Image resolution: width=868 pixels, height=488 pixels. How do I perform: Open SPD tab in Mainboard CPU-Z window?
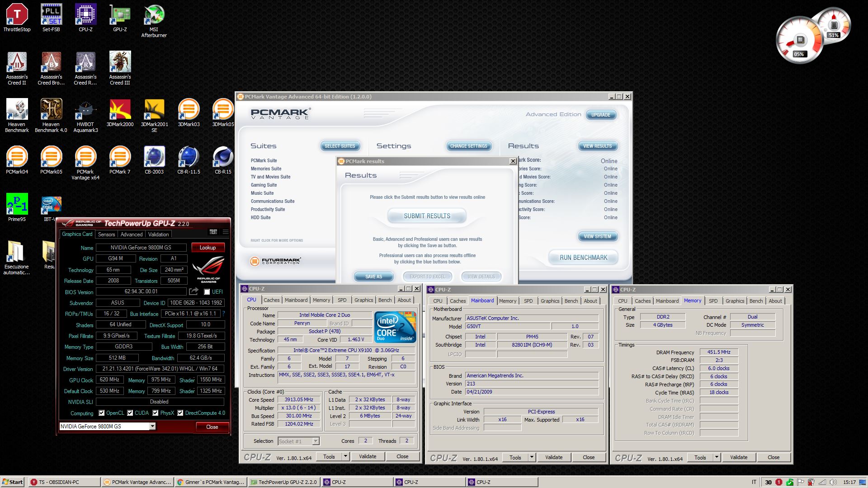click(x=528, y=301)
